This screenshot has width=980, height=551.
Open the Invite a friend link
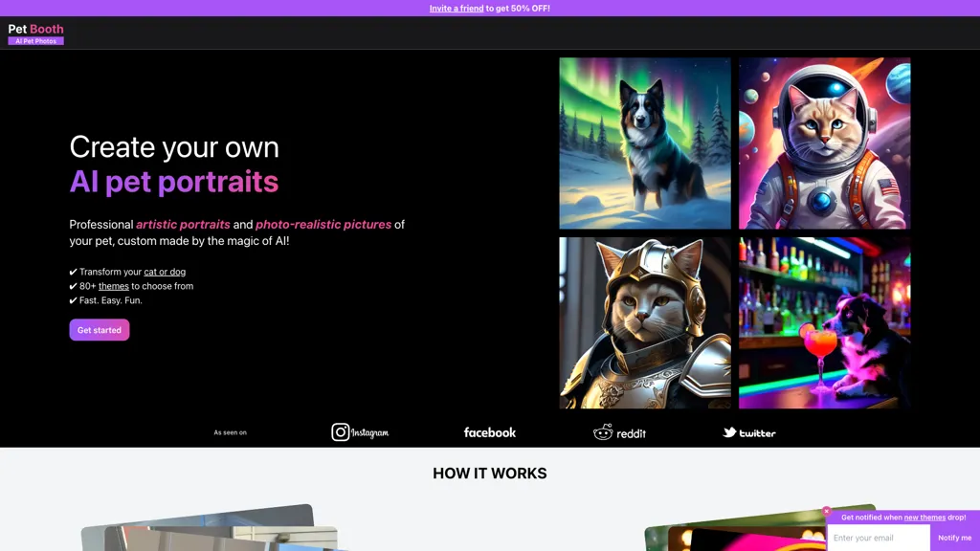457,8
